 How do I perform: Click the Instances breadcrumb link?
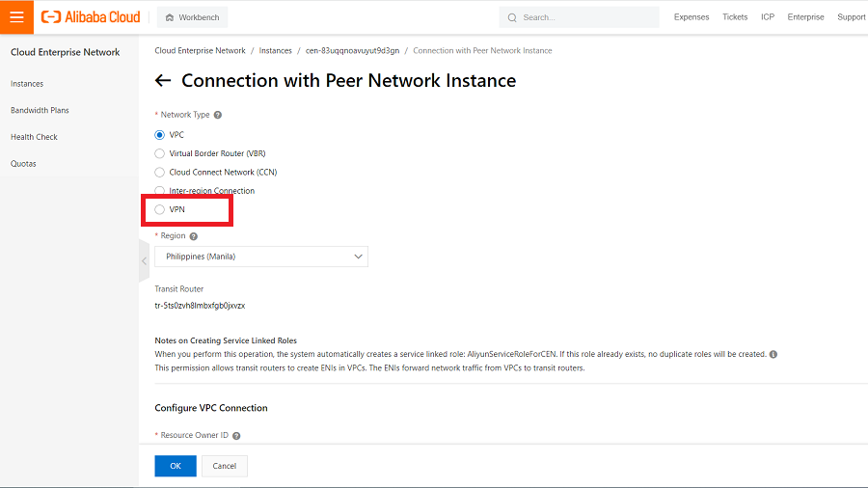click(275, 50)
